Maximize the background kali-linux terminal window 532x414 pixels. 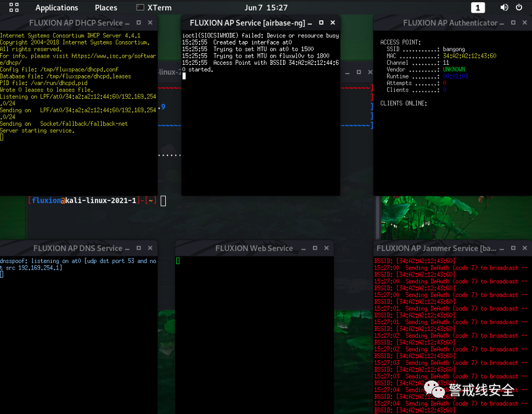tap(359, 72)
